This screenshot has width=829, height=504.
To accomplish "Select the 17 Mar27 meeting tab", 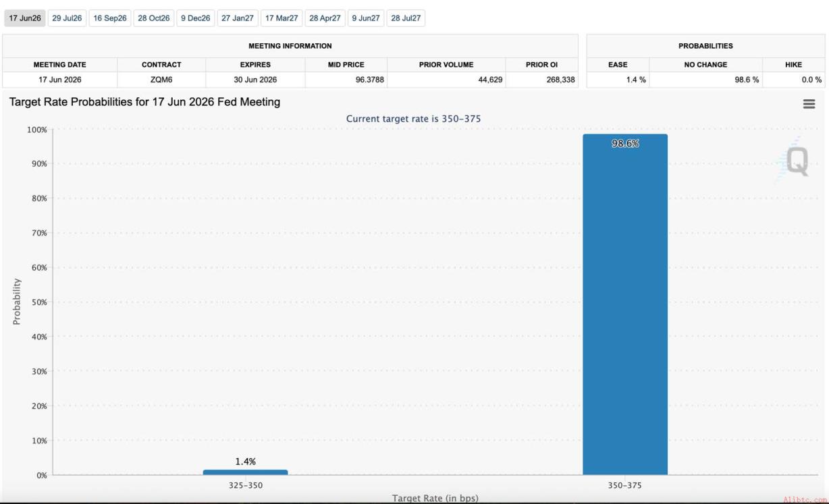I will tap(282, 18).
